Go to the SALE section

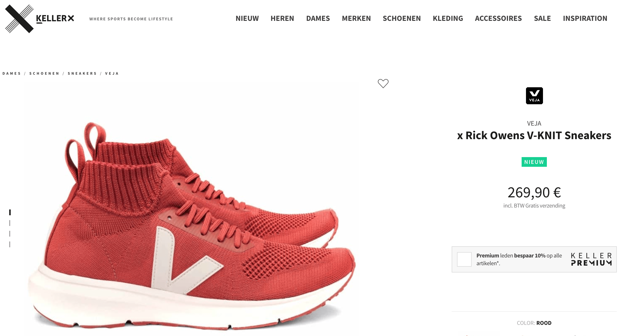click(542, 18)
